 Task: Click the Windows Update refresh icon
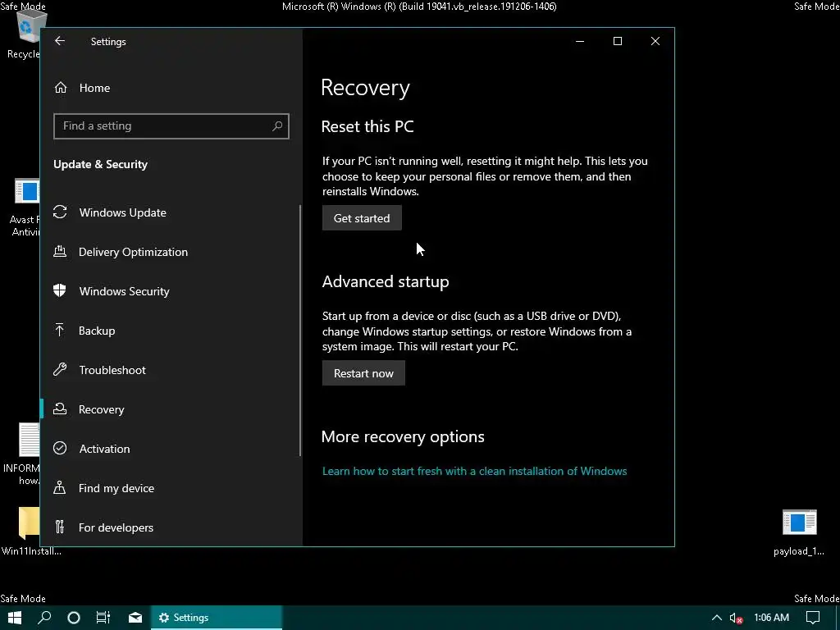pos(60,212)
